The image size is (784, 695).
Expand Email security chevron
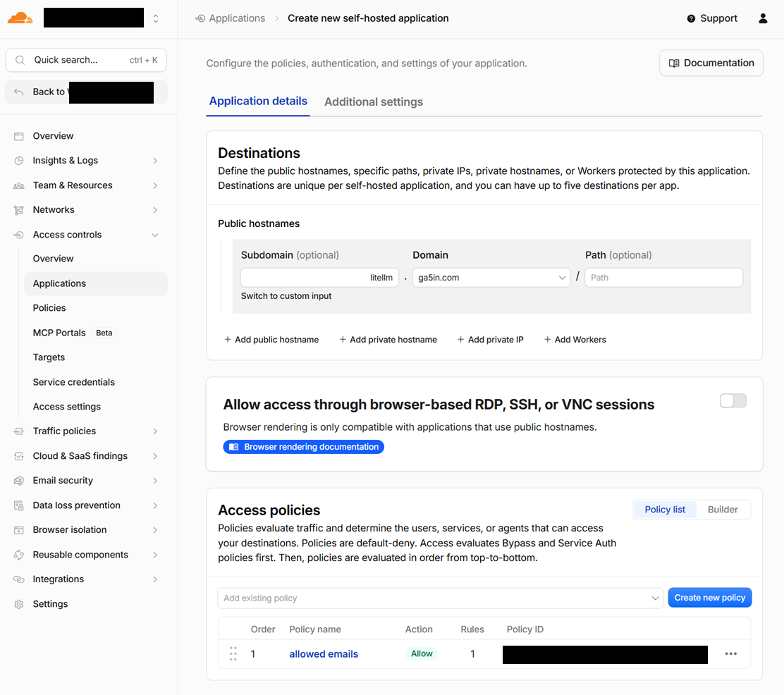click(x=155, y=481)
